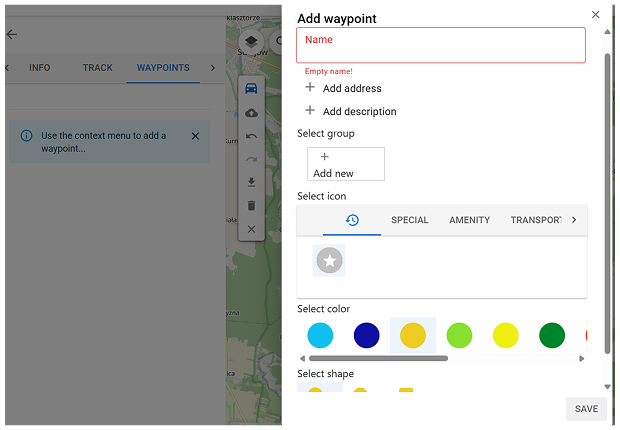Click the cloud upload icon
This screenshot has height=430, width=620.
tap(251, 112)
